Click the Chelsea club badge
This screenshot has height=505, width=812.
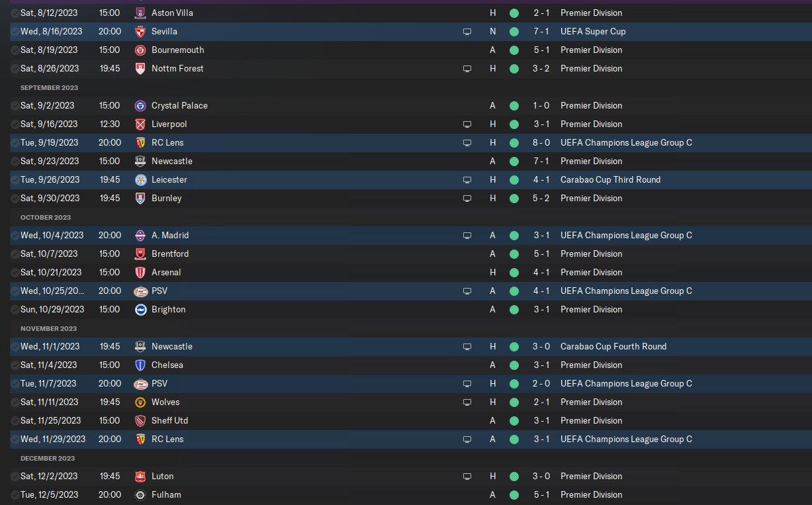coord(140,365)
